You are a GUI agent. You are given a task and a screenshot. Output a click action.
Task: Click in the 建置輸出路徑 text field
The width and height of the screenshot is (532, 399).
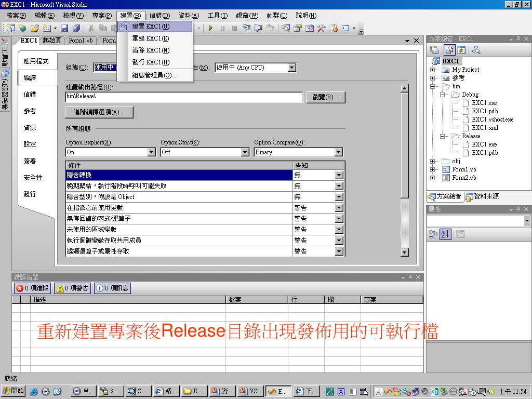(184, 97)
